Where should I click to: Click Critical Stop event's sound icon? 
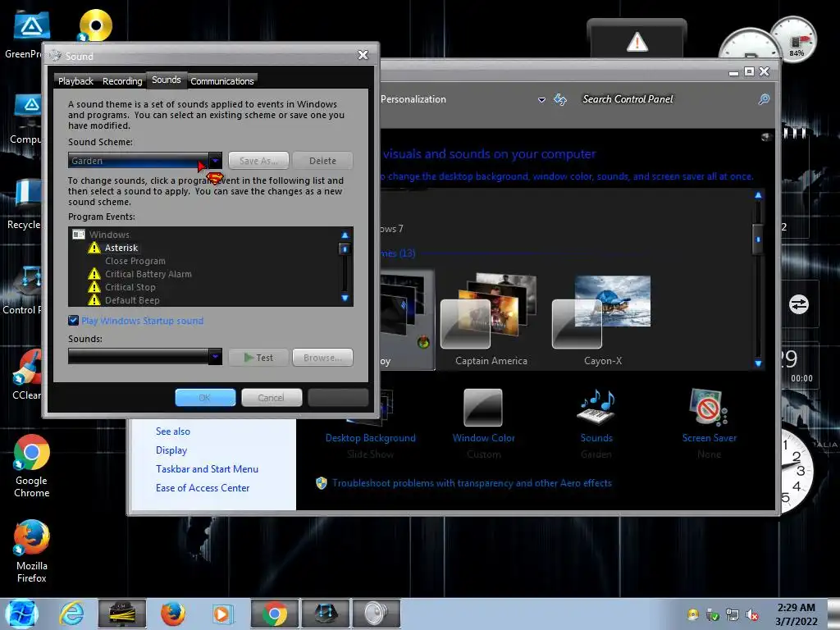click(94, 287)
